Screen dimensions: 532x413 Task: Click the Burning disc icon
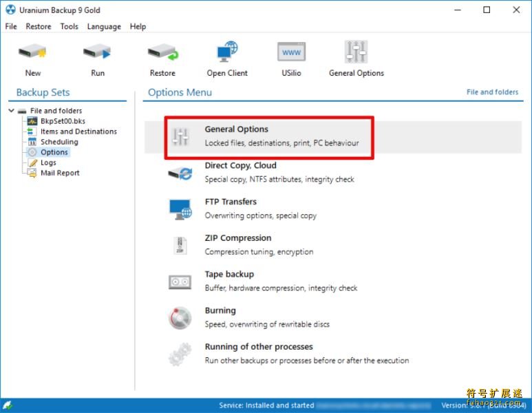point(180,318)
